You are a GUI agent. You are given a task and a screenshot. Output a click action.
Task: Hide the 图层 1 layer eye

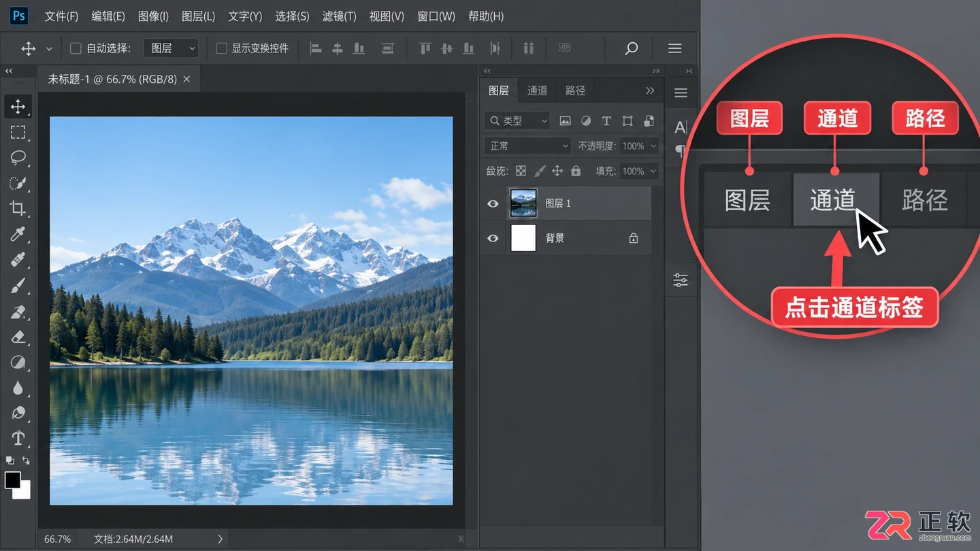pyautogui.click(x=493, y=203)
